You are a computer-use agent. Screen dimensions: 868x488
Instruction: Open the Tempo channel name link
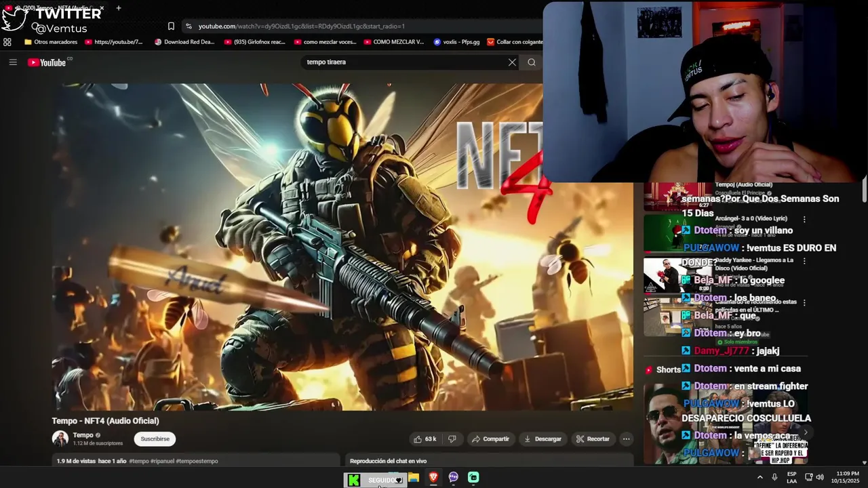(x=83, y=435)
